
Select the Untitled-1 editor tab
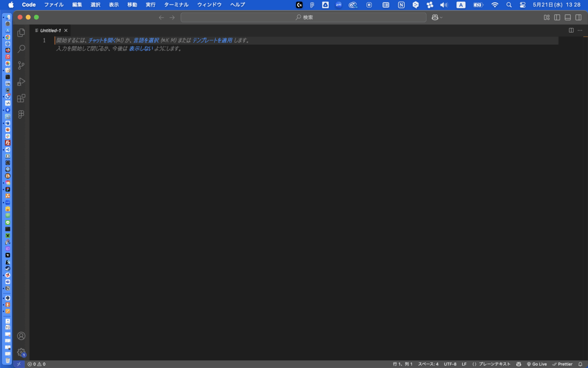pyautogui.click(x=50, y=30)
